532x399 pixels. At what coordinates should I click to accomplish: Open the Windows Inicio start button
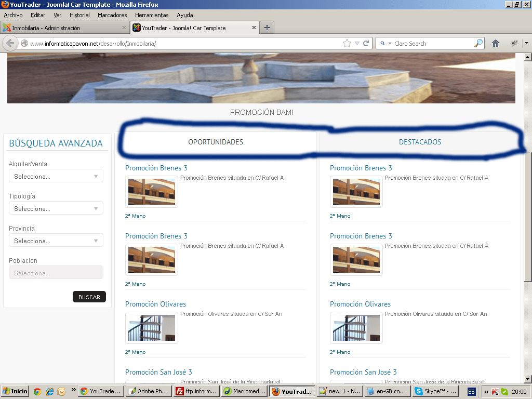[x=15, y=391]
